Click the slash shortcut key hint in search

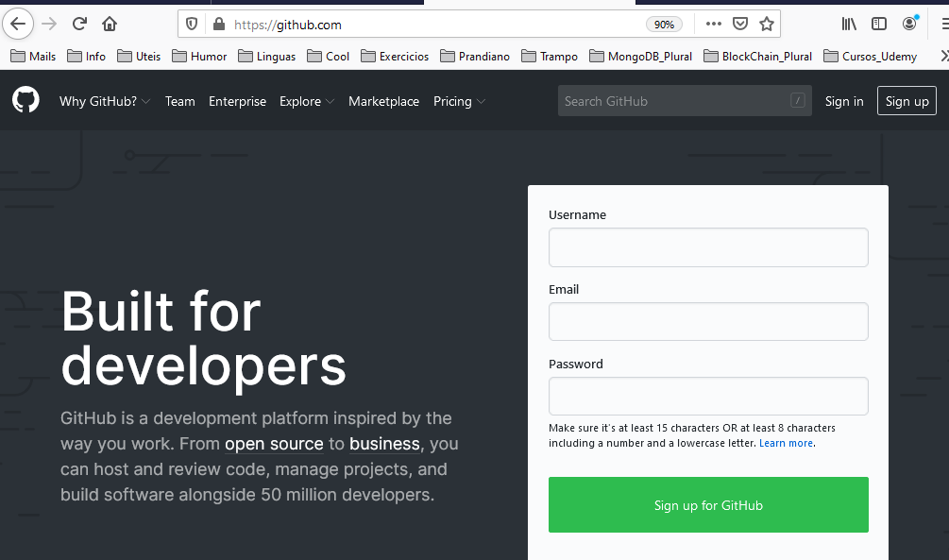798,100
